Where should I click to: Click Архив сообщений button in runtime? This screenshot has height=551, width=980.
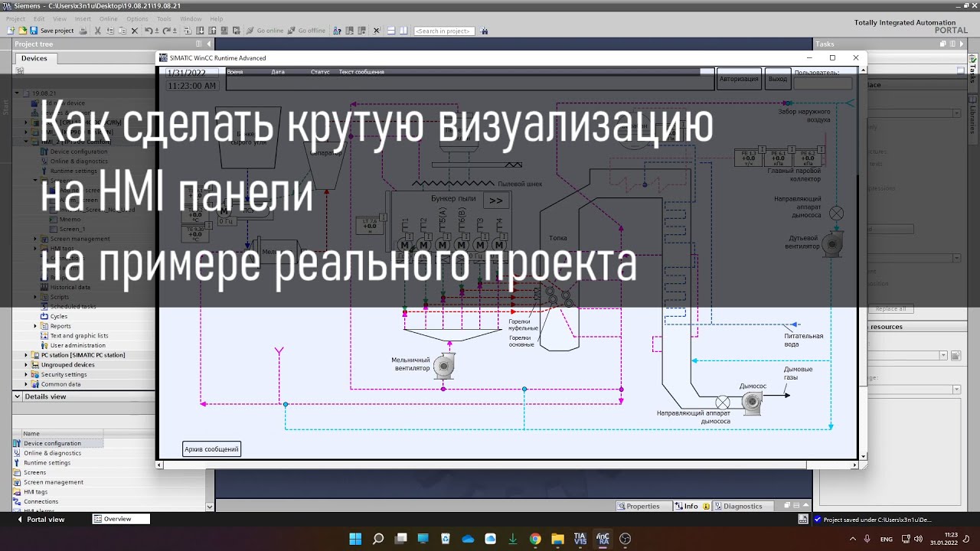pos(212,449)
